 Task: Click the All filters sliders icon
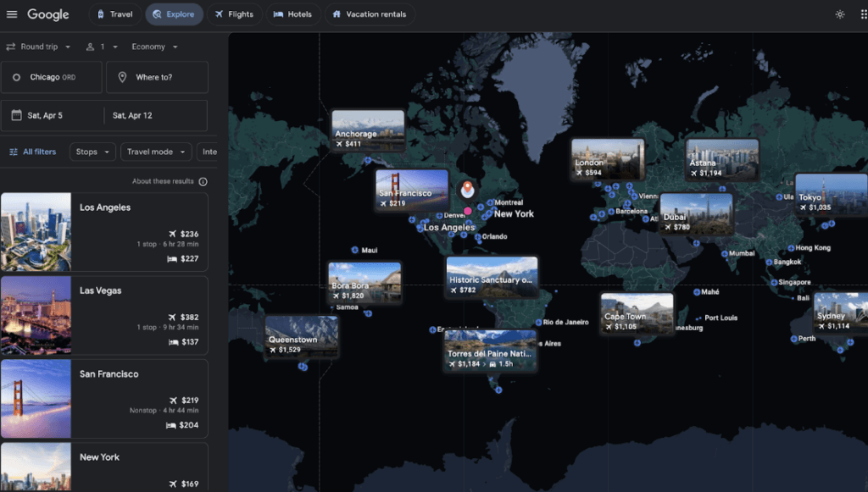point(14,152)
